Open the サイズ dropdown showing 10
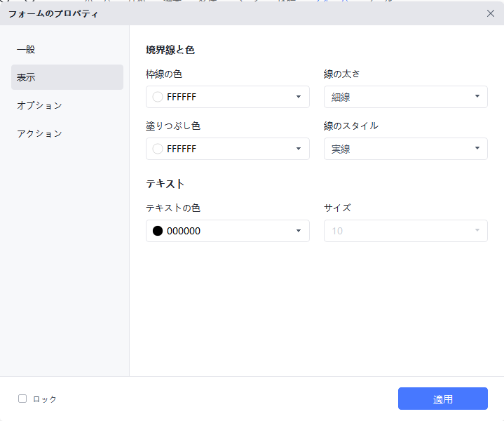 pos(406,231)
